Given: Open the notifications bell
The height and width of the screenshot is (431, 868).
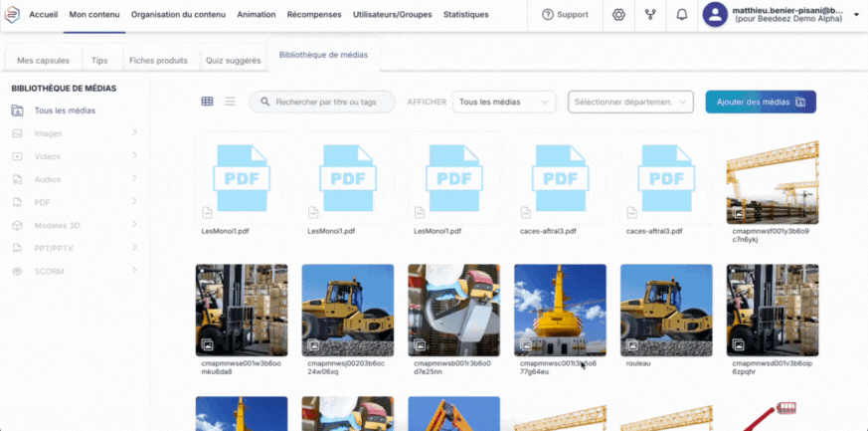Looking at the screenshot, I should [681, 15].
